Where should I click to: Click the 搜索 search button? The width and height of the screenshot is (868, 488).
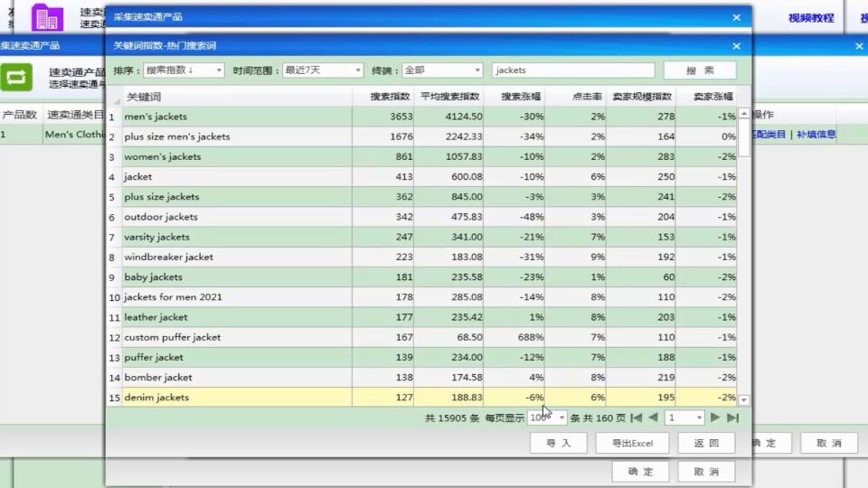pyautogui.click(x=700, y=70)
